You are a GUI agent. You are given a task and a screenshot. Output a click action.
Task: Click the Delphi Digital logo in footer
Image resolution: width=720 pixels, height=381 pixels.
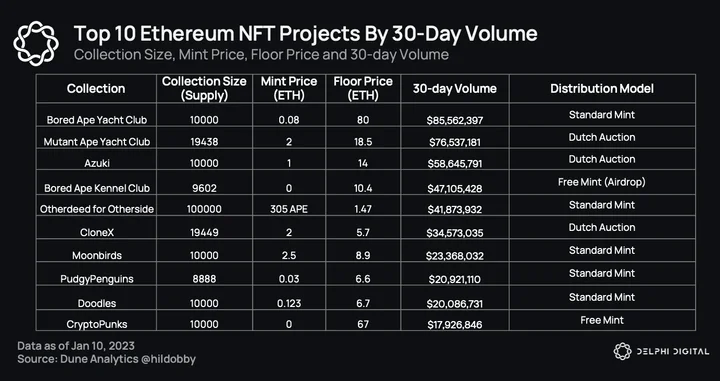(661, 352)
